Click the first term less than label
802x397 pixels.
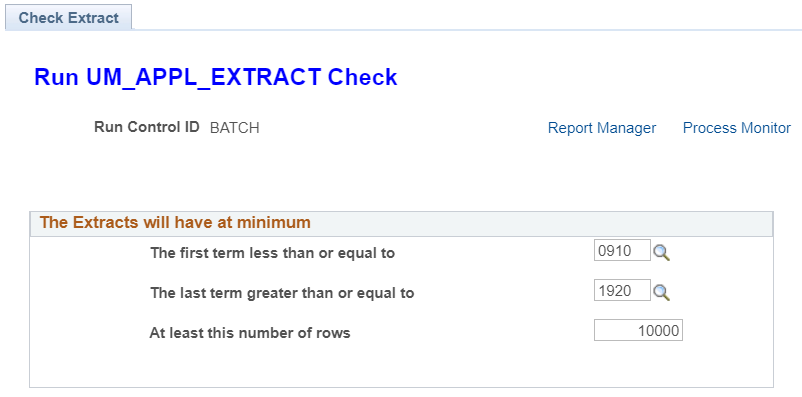(x=272, y=253)
